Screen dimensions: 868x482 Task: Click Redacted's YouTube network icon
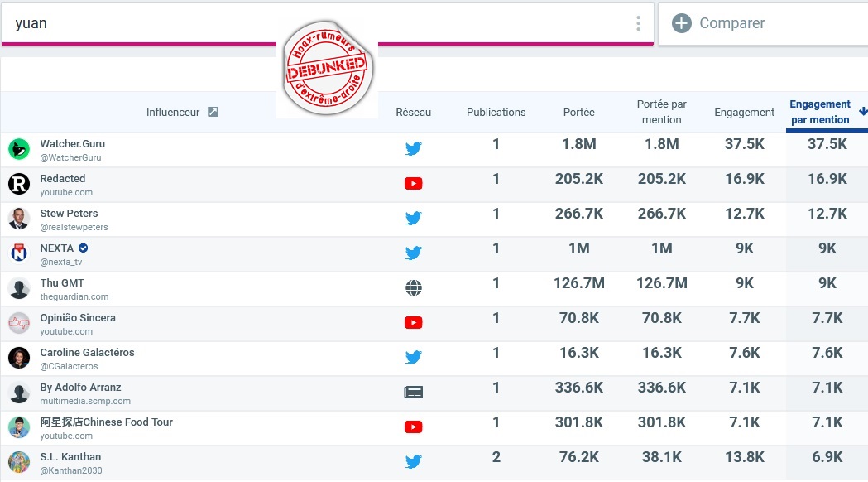point(414,183)
